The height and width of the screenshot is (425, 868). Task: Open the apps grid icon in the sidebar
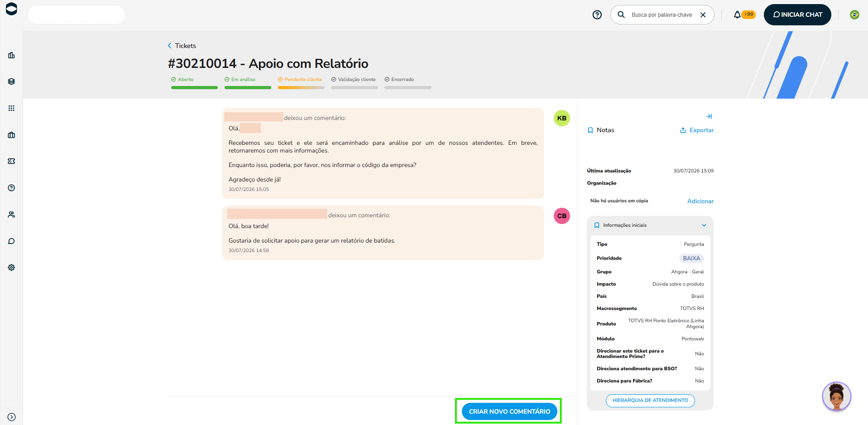[x=11, y=108]
